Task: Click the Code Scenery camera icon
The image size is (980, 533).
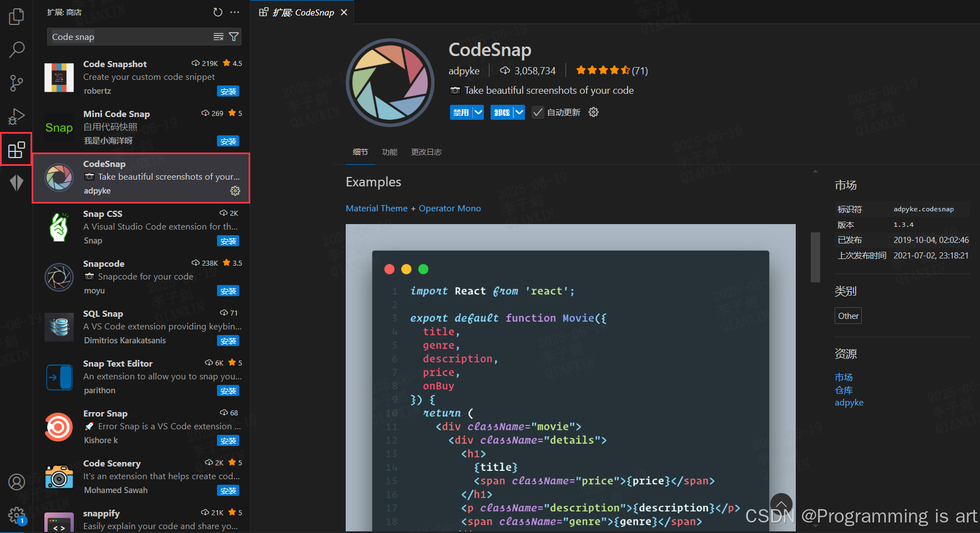Action: point(59,477)
